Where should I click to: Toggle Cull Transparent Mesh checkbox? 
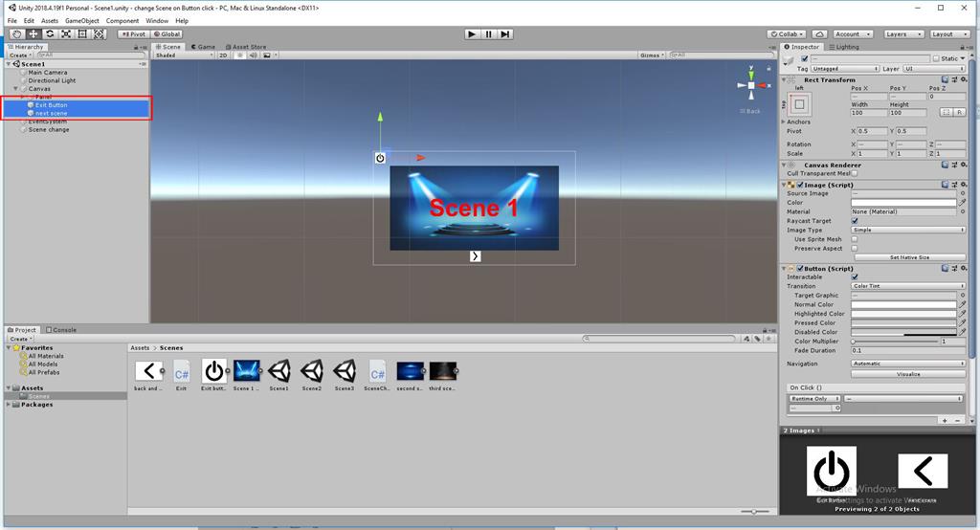click(855, 174)
